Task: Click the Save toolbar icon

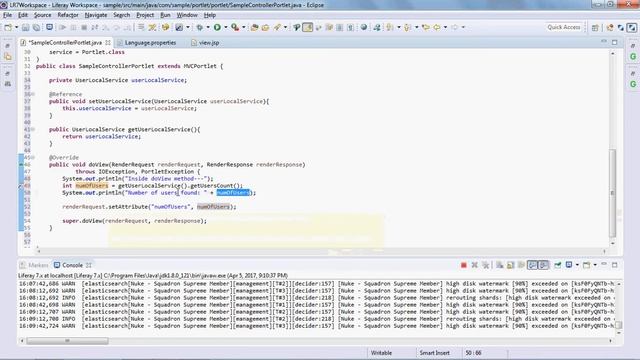Action: [25, 27]
